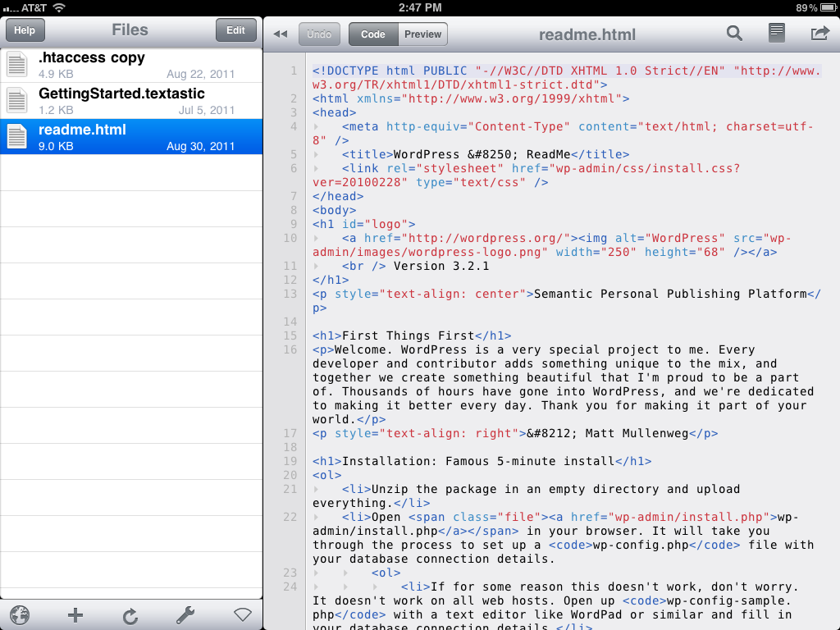Tap 'Version 3.2.1' text in code
This screenshot has height=630, width=840.
pos(441,267)
